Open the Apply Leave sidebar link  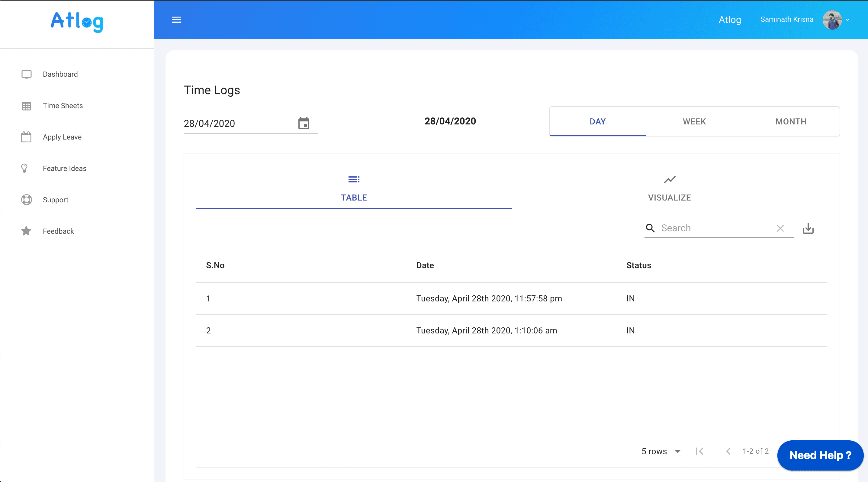[x=62, y=137]
